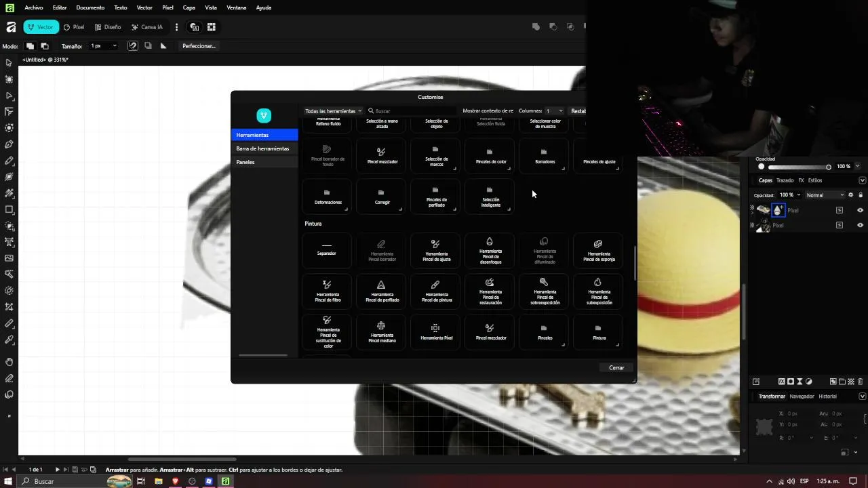Open the Selección de marcos tool group
The height and width of the screenshot is (488, 868).
(x=436, y=155)
